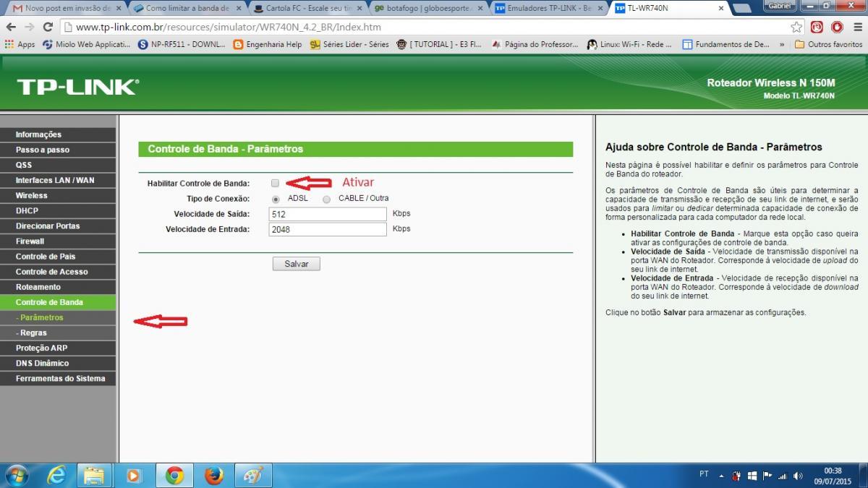Switch to the botafogo globoesporte tab
Viewport: 868px width, 488px height.
click(428, 9)
